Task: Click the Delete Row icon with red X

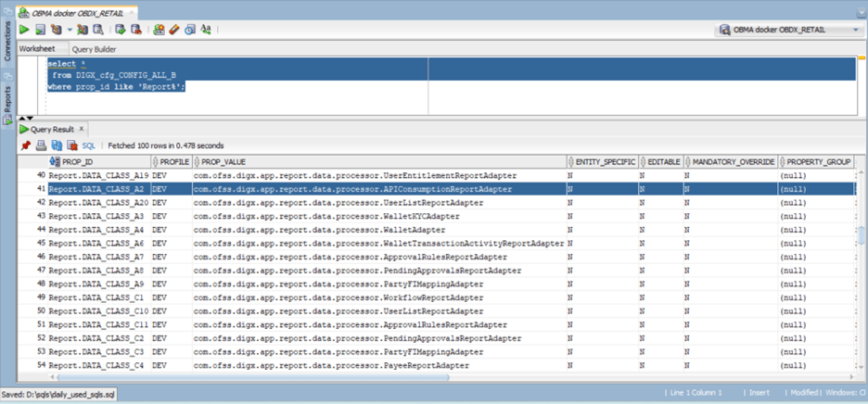Action: click(x=72, y=145)
